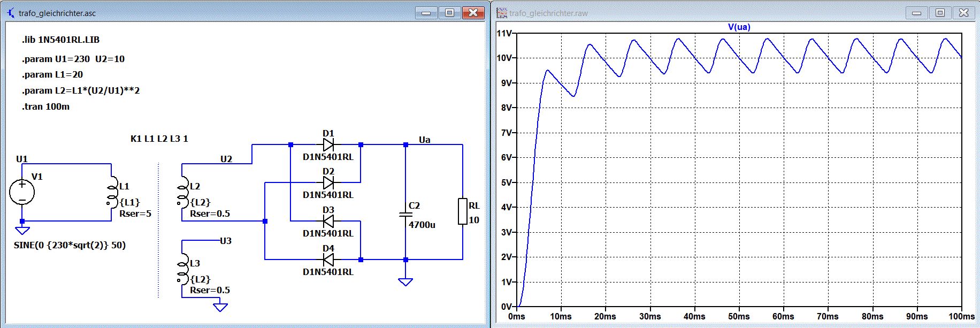
Task: Select voltage source V1 symbol
Action: tap(22, 192)
